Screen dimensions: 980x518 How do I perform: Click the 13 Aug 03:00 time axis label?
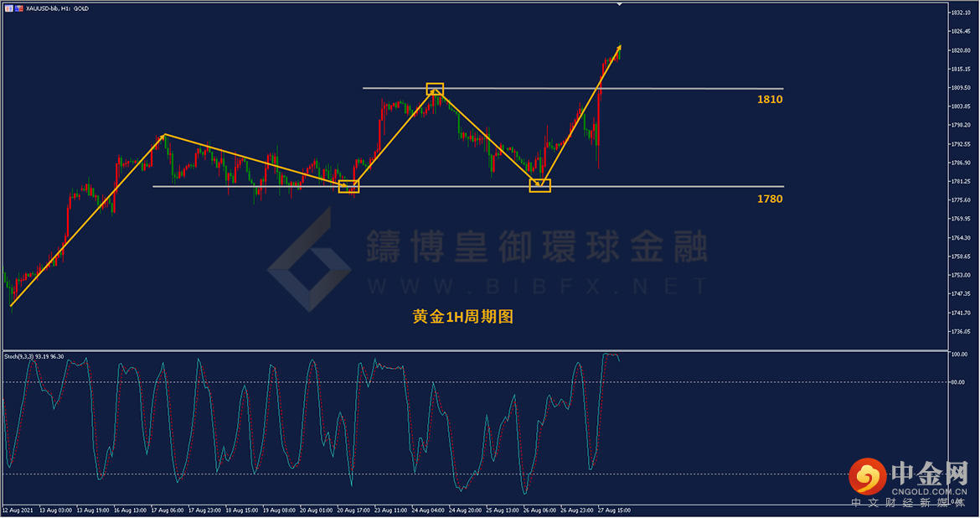pyautogui.click(x=55, y=510)
